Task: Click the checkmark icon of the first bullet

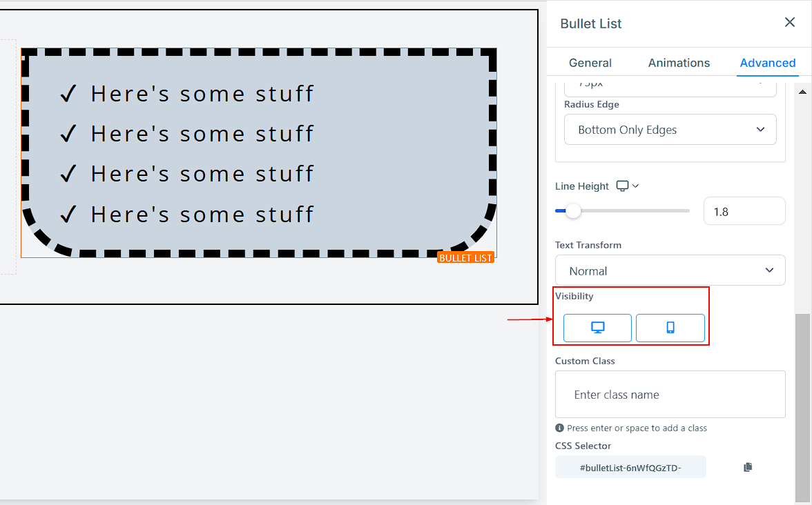Action: point(68,93)
